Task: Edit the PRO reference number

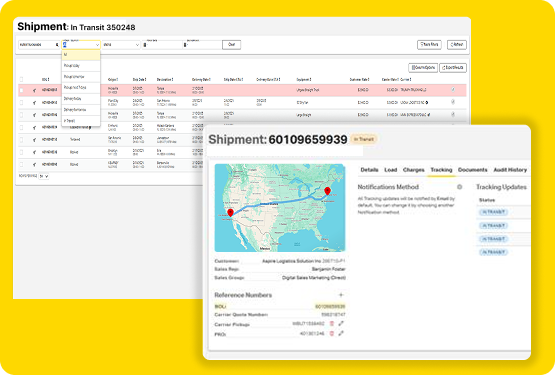Action: pyautogui.click(x=341, y=333)
